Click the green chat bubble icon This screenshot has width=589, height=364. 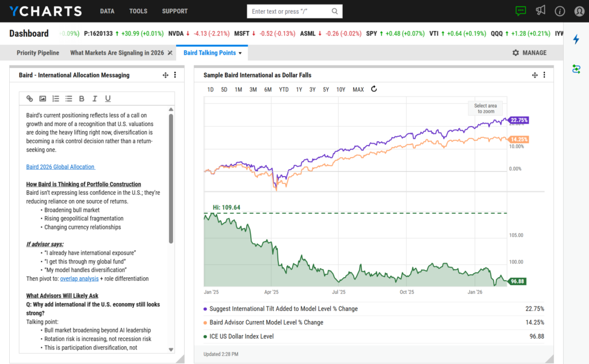click(x=521, y=10)
